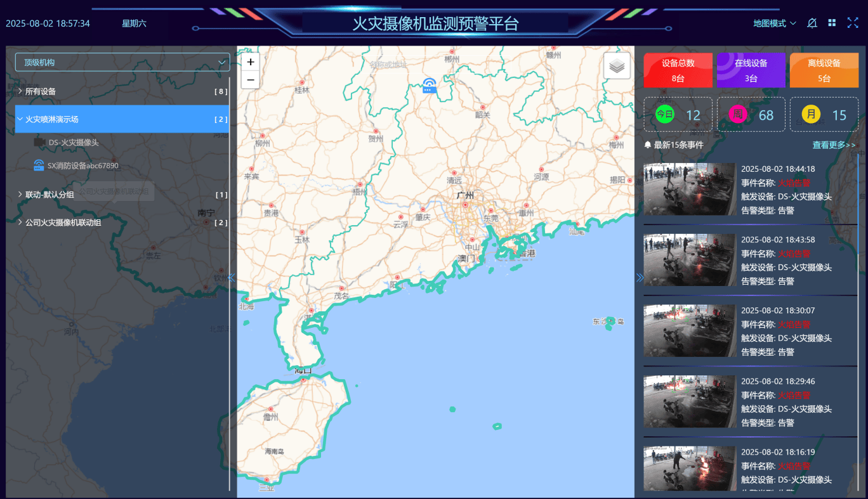
Task: Enter fullscreen mode via expand icon
Action: point(852,23)
